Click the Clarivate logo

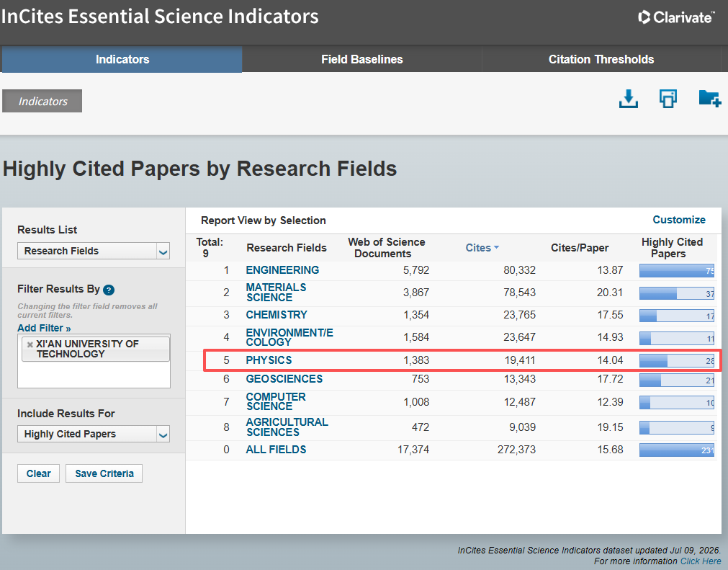pos(676,17)
